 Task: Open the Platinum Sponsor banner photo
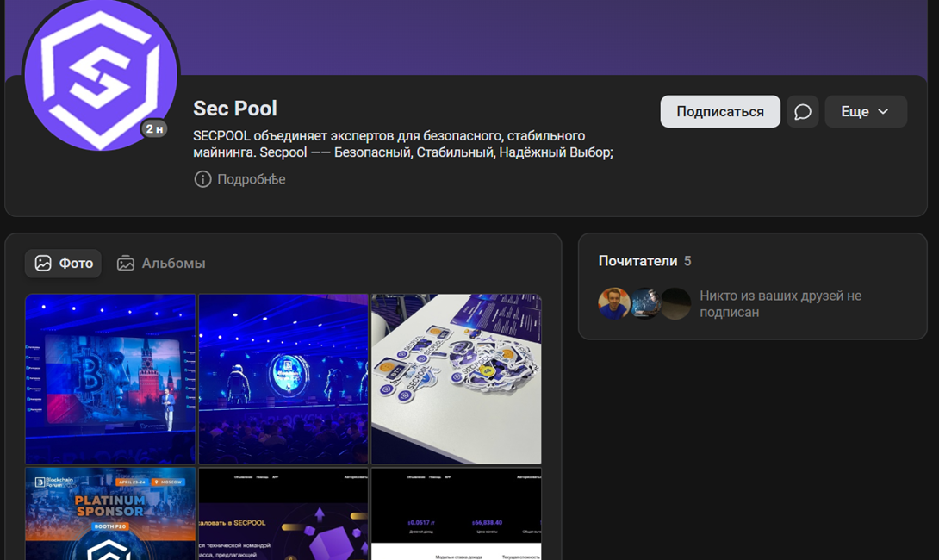coord(110,514)
